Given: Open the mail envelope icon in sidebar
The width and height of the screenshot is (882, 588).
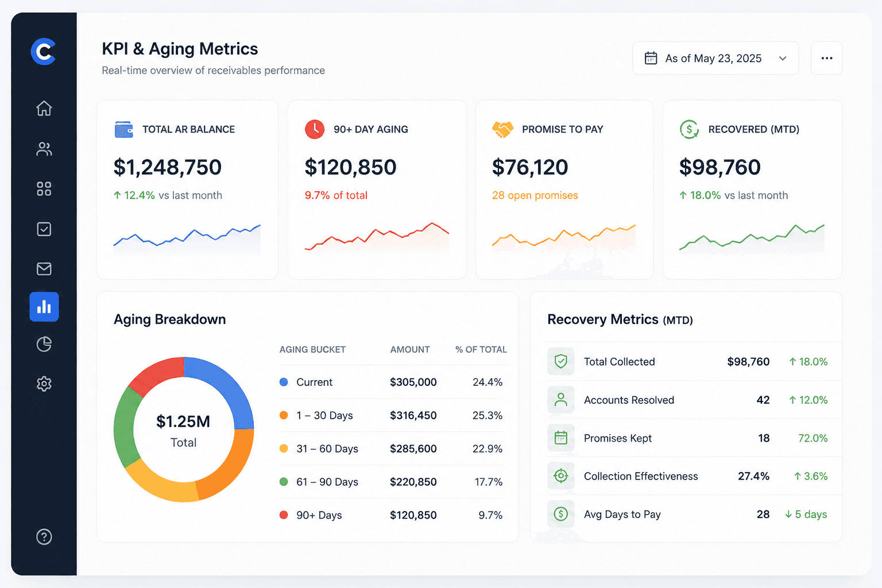Looking at the screenshot, I should [x=44, y=269].
